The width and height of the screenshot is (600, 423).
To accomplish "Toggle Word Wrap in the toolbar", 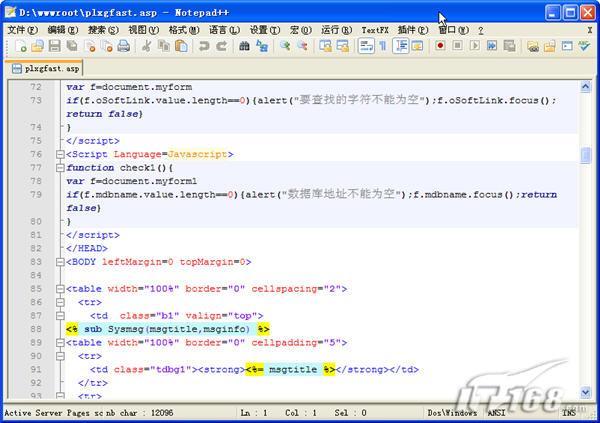I will pyautogui.click(x=366, y=46).
